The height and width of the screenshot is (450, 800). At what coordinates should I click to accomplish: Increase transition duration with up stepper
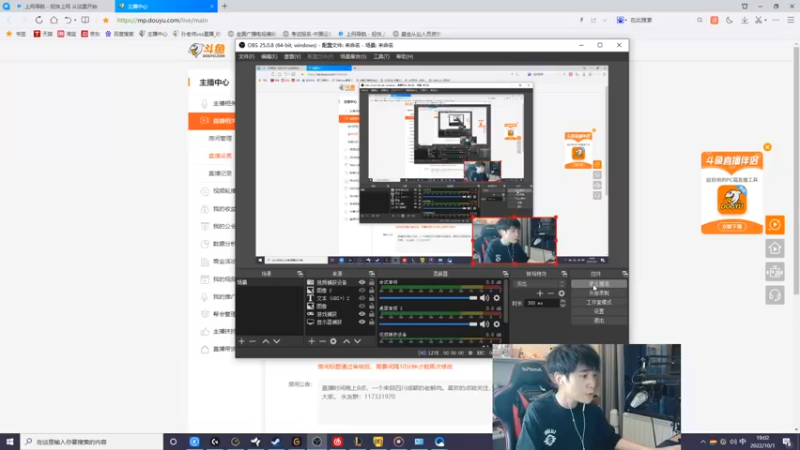(x=563, y=301)
